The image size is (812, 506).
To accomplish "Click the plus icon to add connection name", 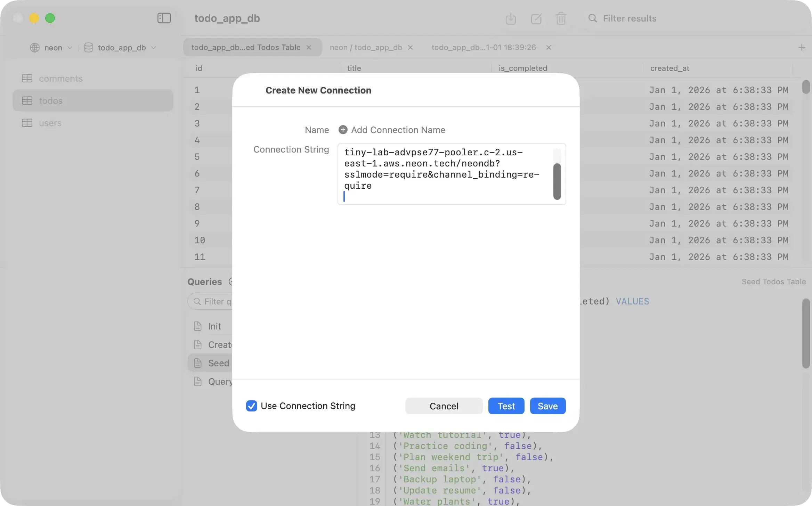I will point(343,130).
